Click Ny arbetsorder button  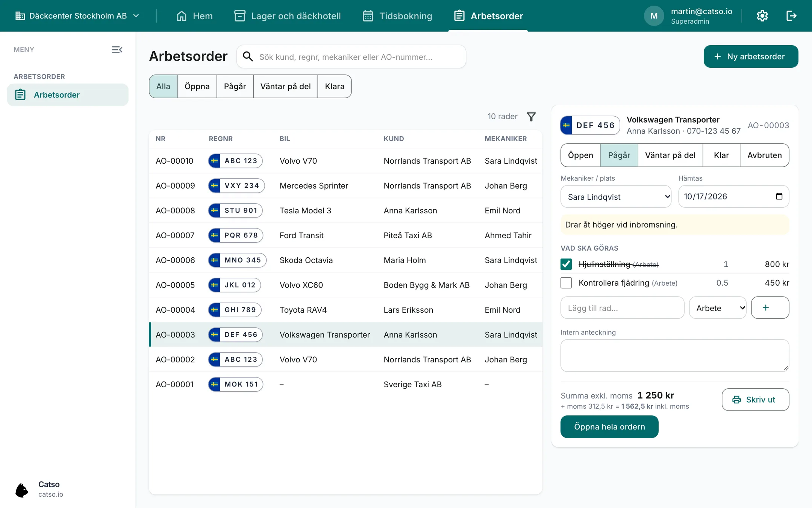click(751, 56)
